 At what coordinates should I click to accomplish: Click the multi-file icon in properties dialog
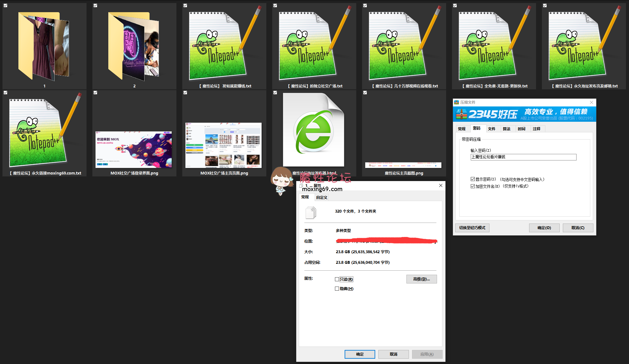pos(311,213)
